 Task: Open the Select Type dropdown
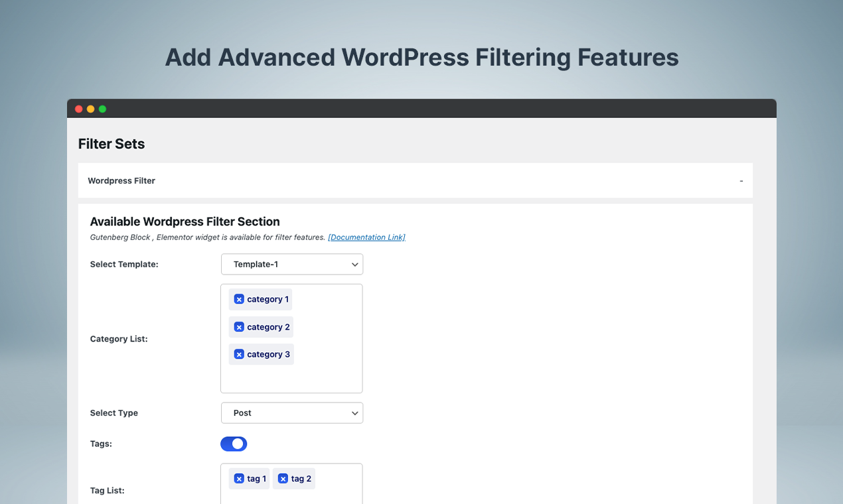click(x=292, y=412)
